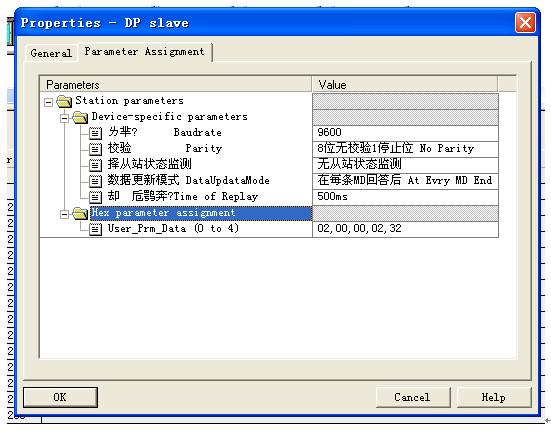Open Help for DP slave properties

[x=494, y=397]
